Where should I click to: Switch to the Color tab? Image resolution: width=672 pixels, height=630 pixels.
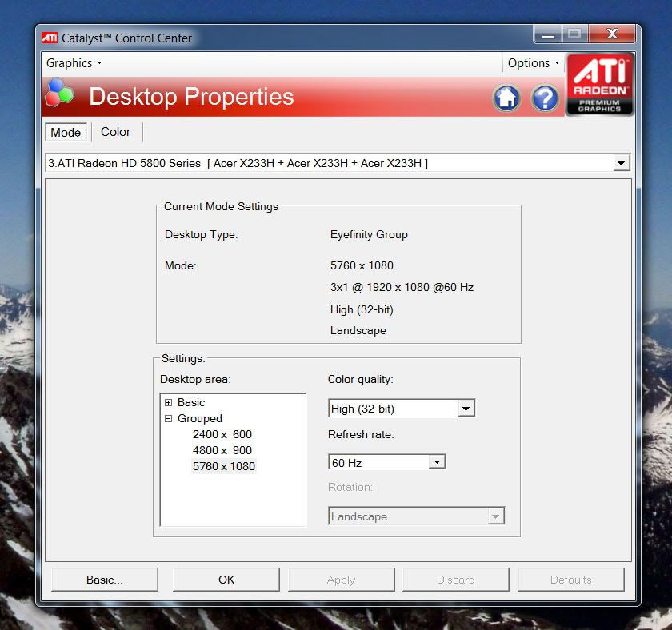(115, 132)
